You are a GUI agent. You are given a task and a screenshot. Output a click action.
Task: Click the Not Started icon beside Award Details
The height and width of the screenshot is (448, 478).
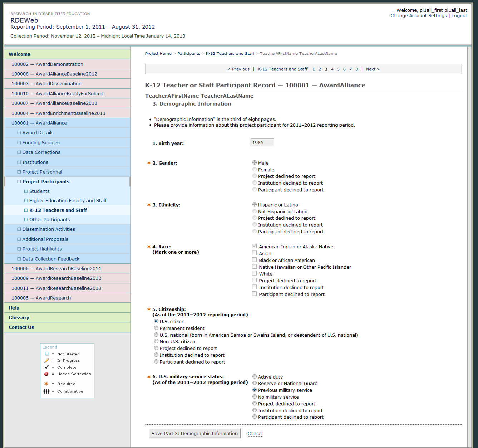click(19, 133)
